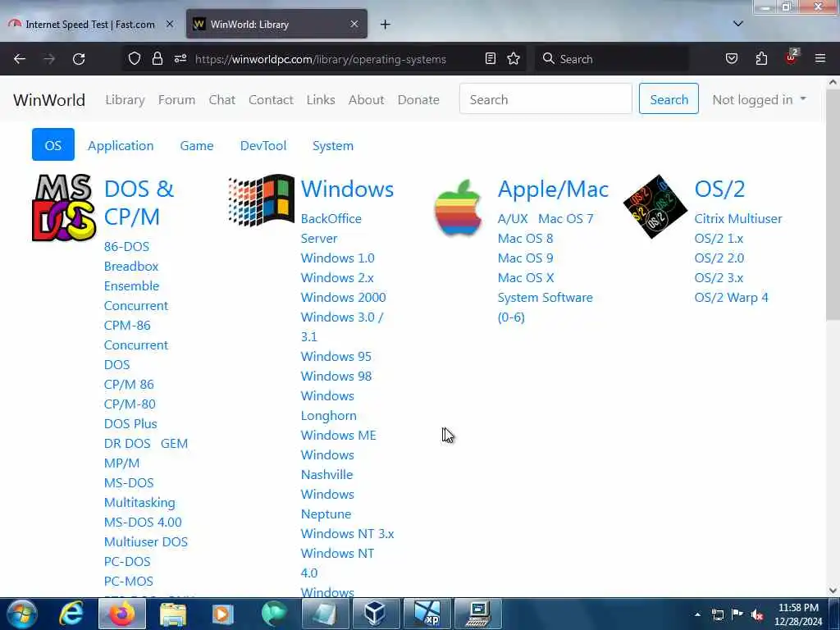Click the URL address bar
This screenshot has height=630, width=840.
coord(321,59)
